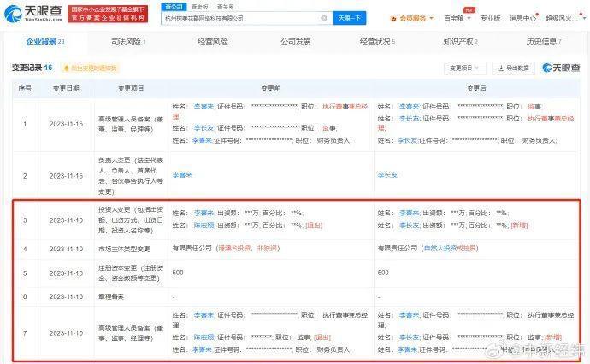Image resolution: width=590 pixels, height=364 pixels.
Task: Clear the company search box with the X icon
Action: pyautogui.click(x=324, y=18)
